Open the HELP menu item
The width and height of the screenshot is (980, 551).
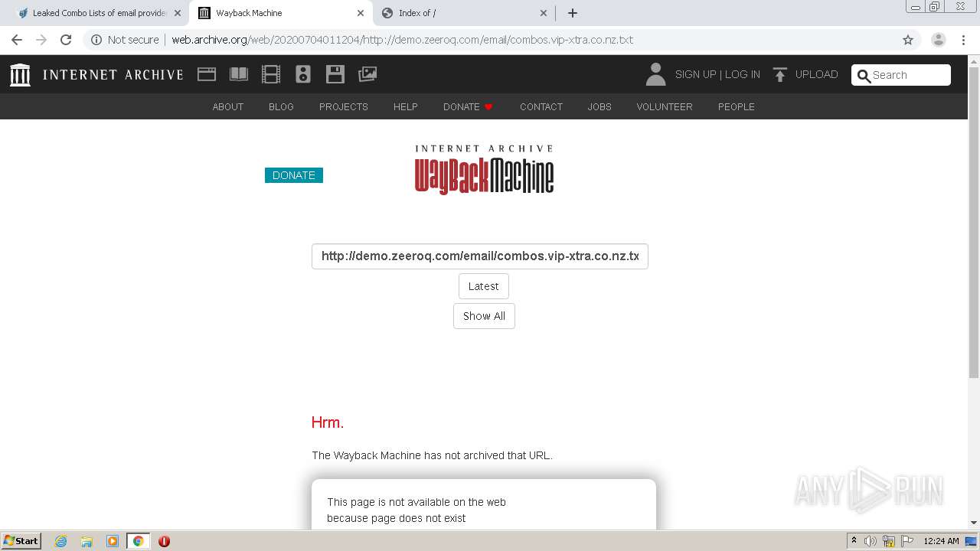(x=406, y=106)
